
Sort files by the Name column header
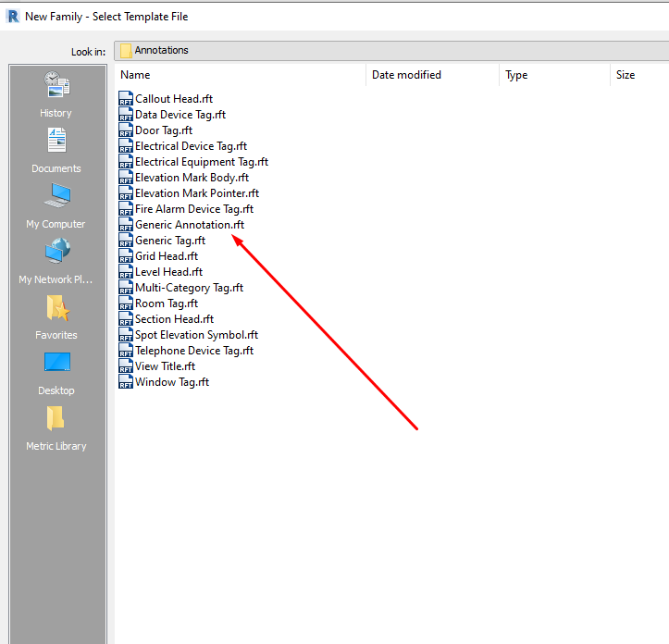pos(241,75)
